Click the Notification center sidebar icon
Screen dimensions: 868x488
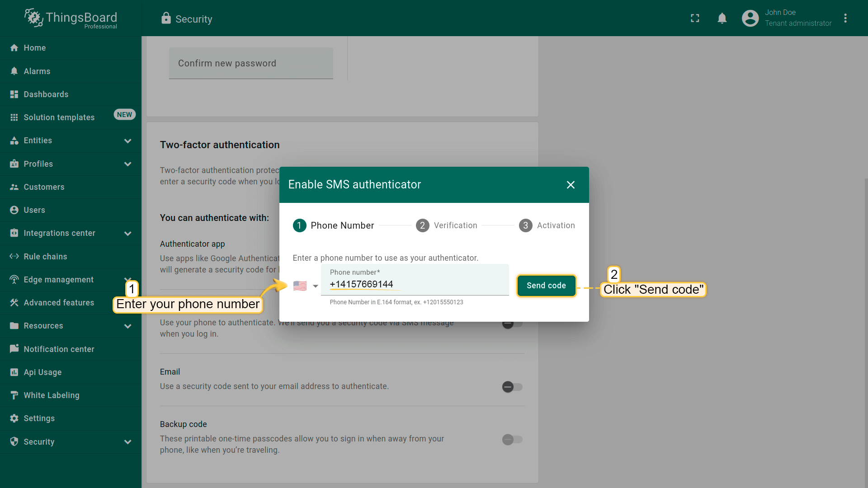[x=14, y=349]
